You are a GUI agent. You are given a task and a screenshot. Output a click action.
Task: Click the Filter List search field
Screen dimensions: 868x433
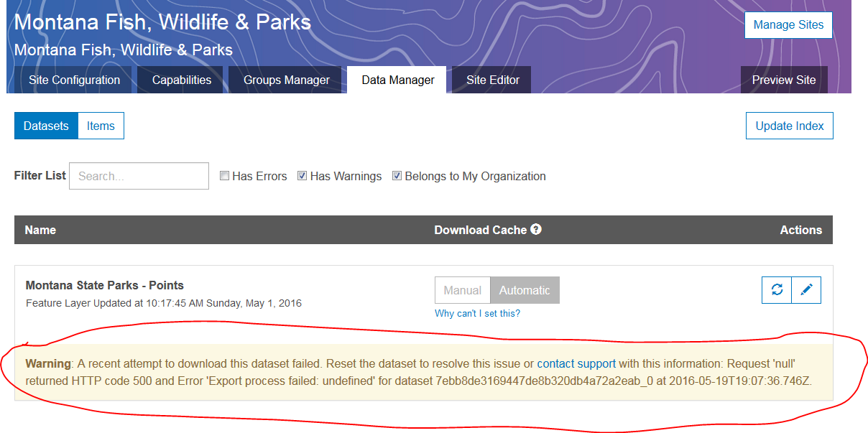click(139, 176)
